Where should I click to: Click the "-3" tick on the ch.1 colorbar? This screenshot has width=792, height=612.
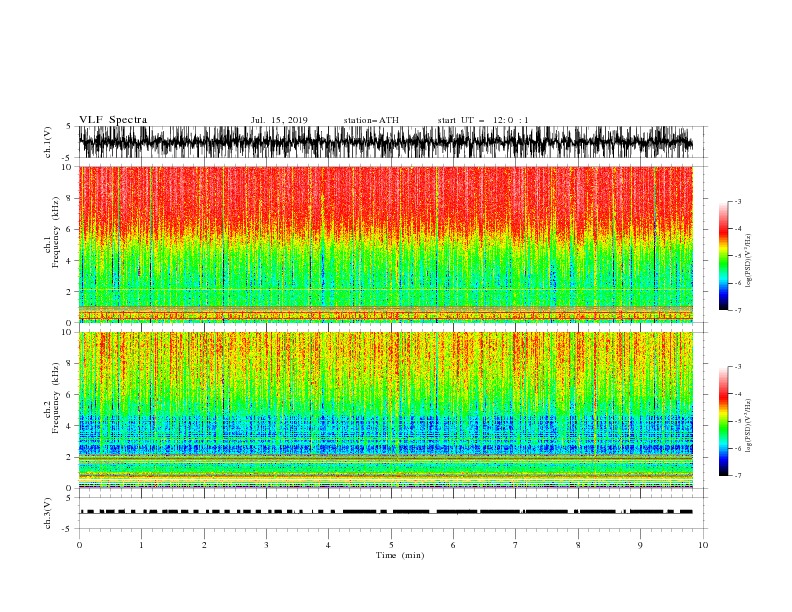point(737,201)
